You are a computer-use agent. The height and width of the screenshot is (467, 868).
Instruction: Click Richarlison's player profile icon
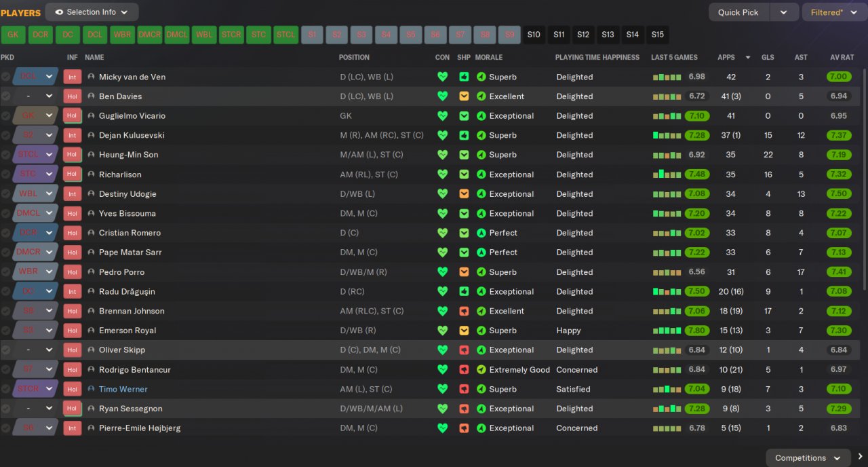[92, 174]
